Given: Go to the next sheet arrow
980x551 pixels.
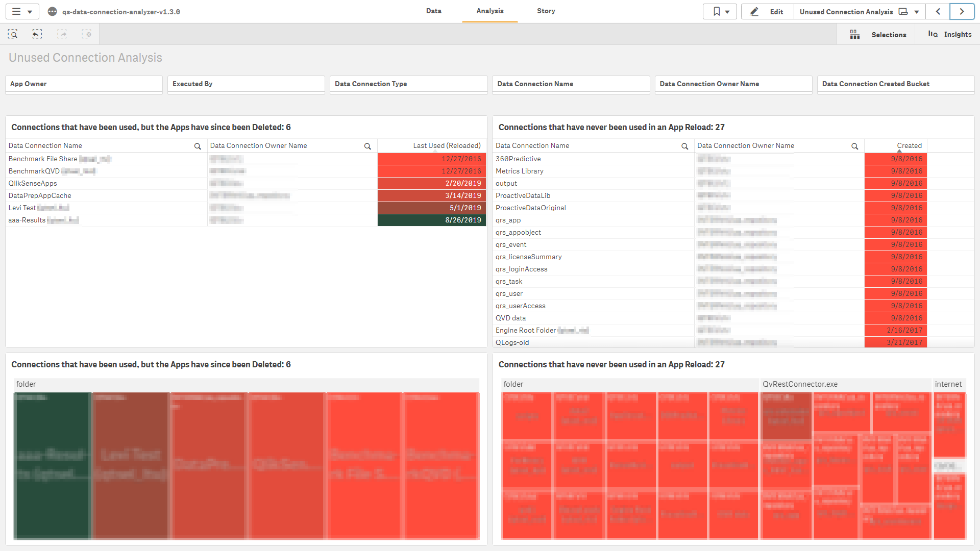Looking at the screenshot, I should (x=962, y=11).
